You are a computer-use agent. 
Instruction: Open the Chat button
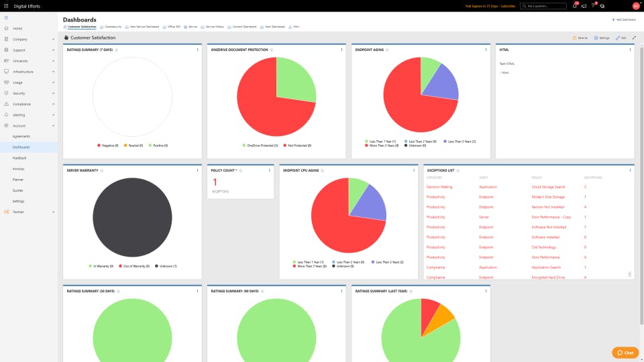tap(625, 353)
